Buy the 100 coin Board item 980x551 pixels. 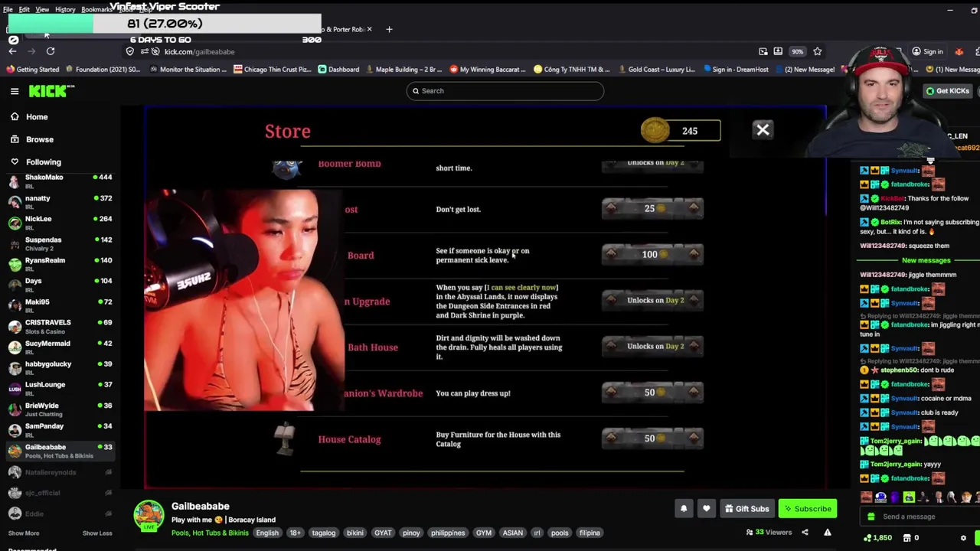[x=652, y=254]
